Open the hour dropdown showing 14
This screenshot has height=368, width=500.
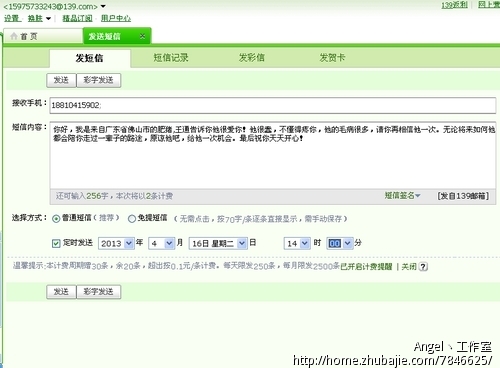coord(297,243)
